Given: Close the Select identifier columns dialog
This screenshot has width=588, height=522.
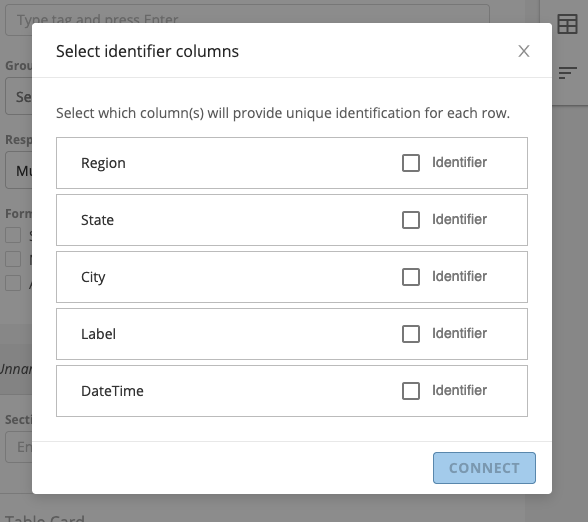Looking at the screenshot, I should pyautogui.click(x=524, y=51).
